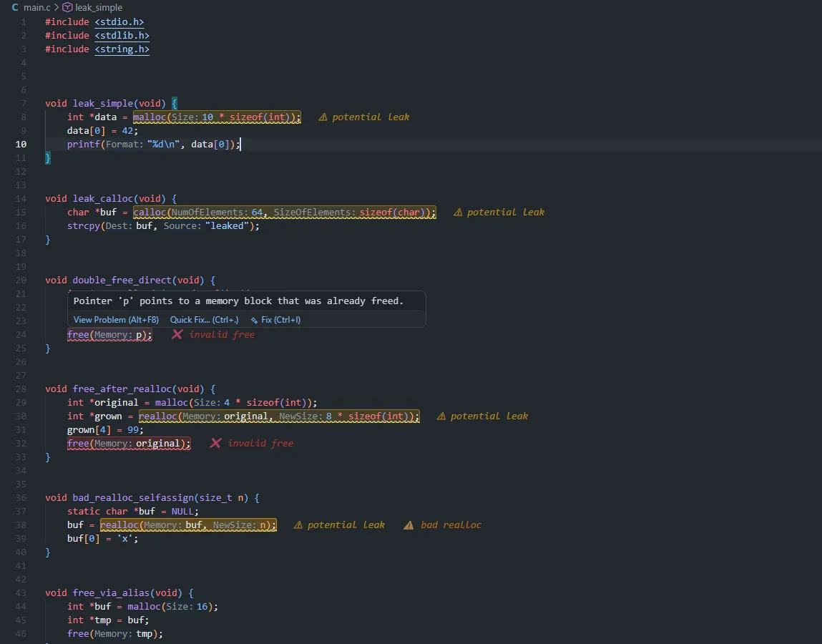Click line number 24 in the gutter
The image size is (822, 644).
tap(21, 335)
